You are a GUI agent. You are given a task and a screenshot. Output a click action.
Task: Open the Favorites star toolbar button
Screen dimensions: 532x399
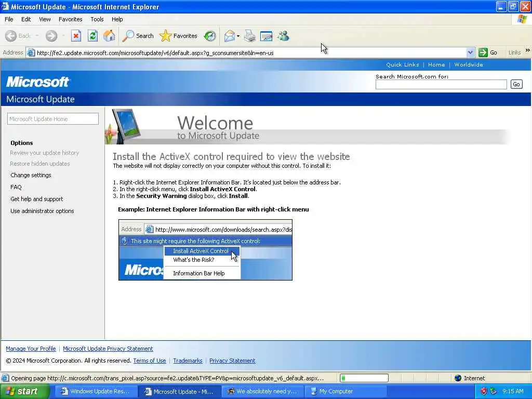179,36
